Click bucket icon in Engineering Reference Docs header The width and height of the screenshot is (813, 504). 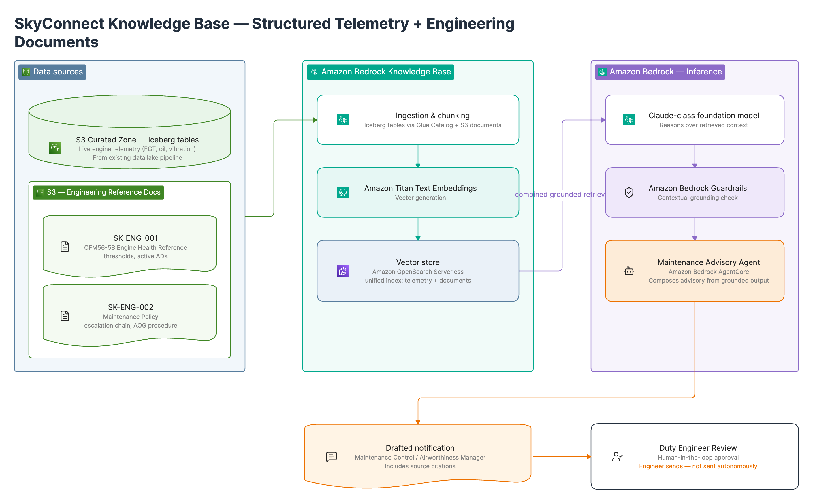[x=40, y=192]
